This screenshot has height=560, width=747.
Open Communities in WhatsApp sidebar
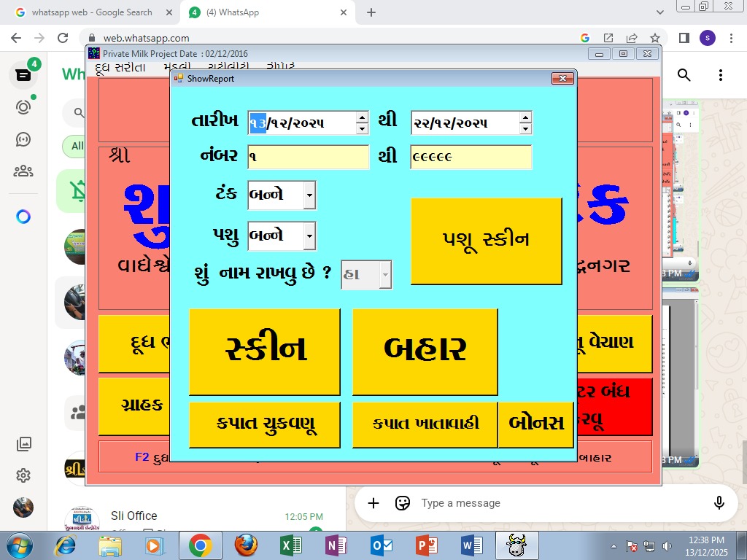click(x=23, y=172)
